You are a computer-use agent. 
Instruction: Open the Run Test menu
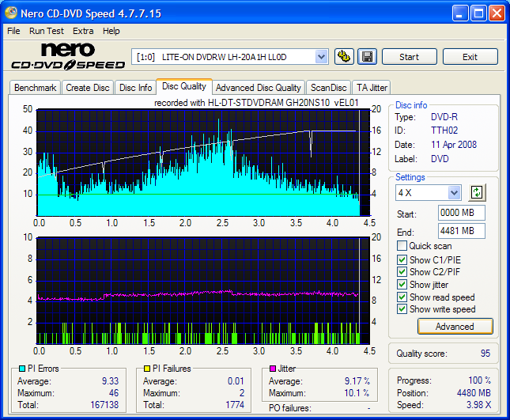(x=47, y=31)
